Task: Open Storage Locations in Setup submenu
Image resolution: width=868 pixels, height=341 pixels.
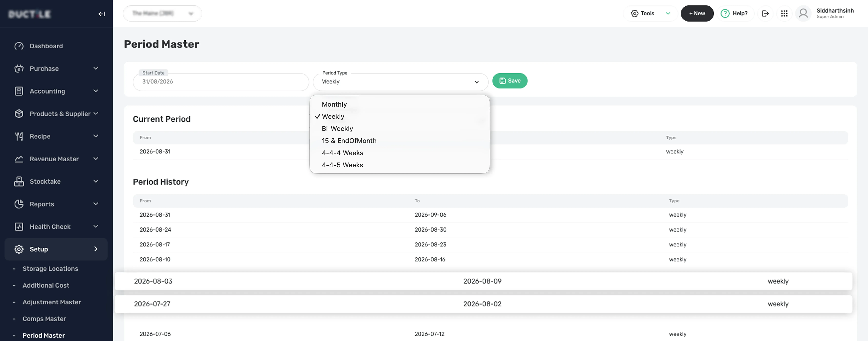Action: [x=50, y=269]
